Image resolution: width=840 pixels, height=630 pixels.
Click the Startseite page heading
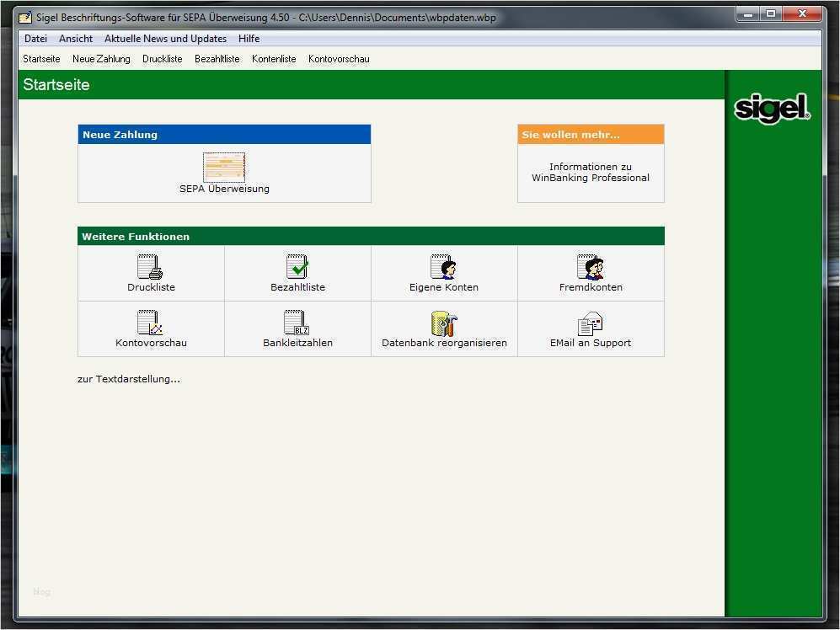[56, 84]
